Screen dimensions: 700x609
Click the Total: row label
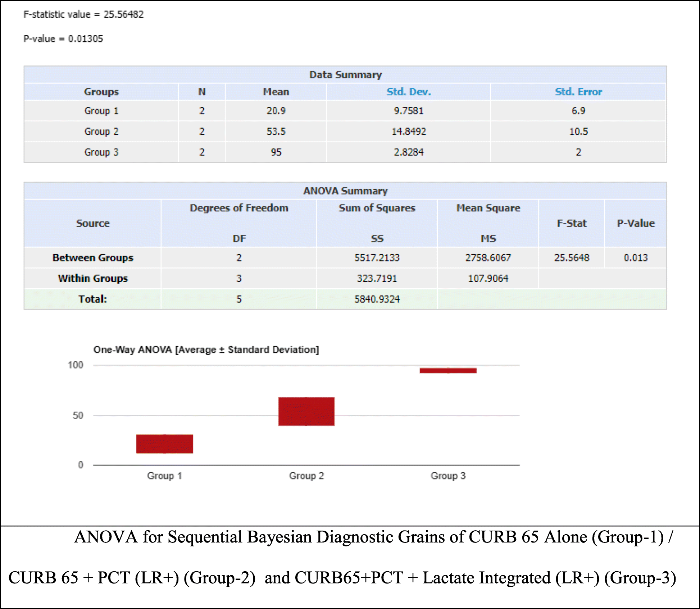tap(93, 299)
